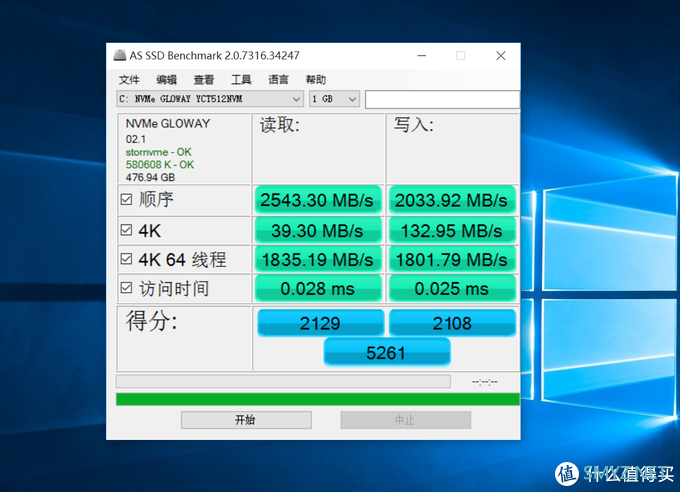Toggle the 4K 64 线程 checkbox

coord(126,259)
